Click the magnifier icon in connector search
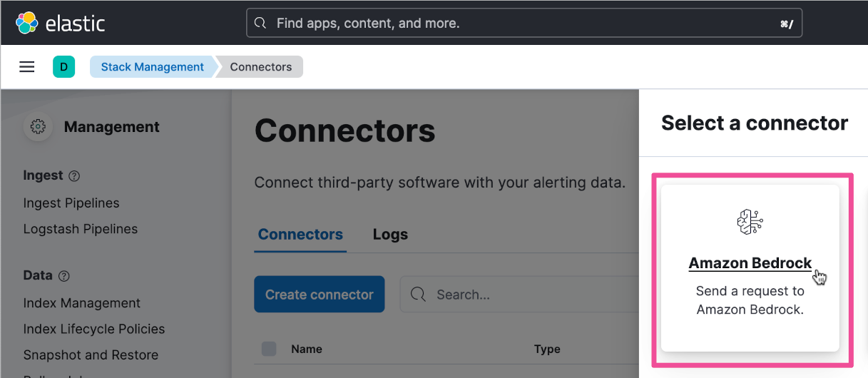Image resolution: width=868 pixels, height=378 pixels. (419, 295)
